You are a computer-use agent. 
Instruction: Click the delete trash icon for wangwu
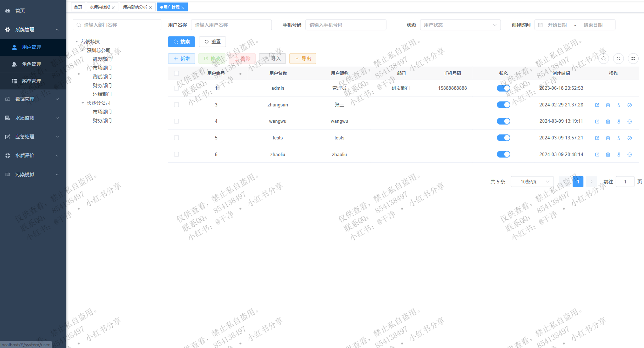[608, 122]
